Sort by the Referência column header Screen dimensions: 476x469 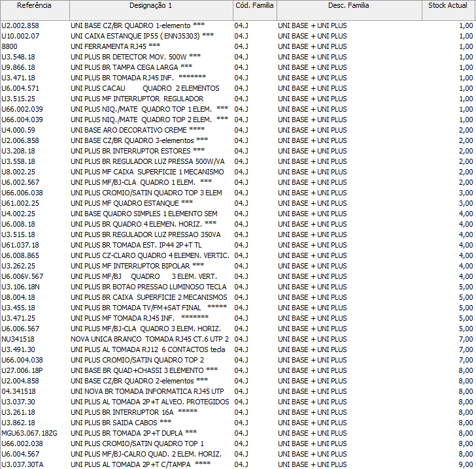tap(35, 10)
